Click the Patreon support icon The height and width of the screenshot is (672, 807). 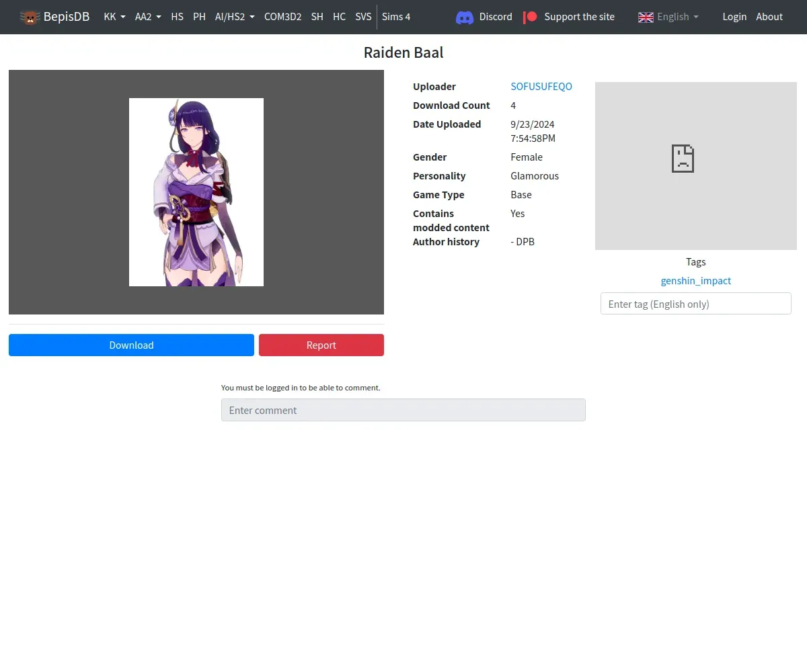coord(531,17)
